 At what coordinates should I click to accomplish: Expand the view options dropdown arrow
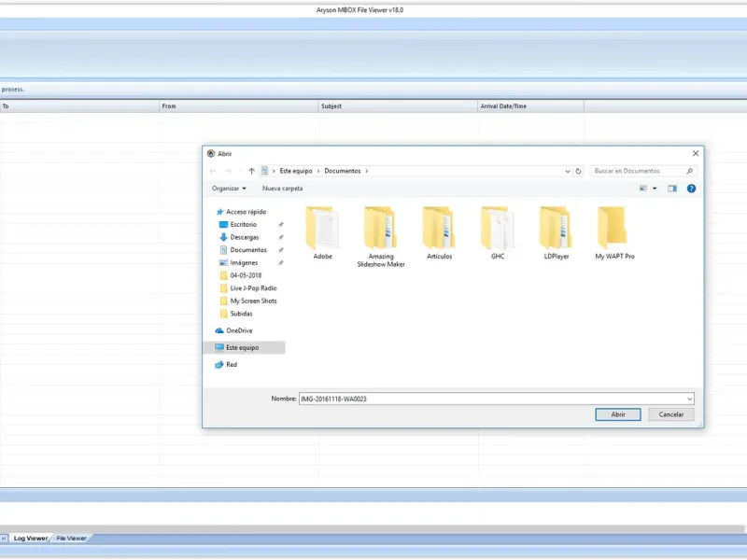pos(655,189)
